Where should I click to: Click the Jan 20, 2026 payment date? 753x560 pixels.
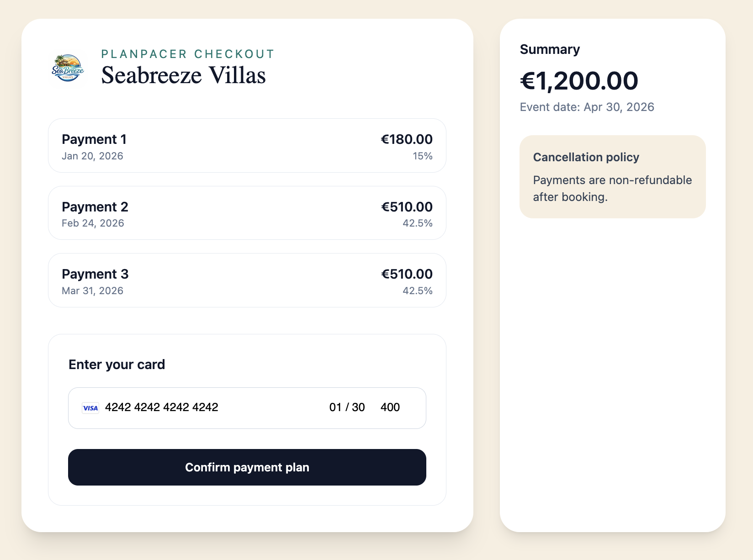coord(92,156)
